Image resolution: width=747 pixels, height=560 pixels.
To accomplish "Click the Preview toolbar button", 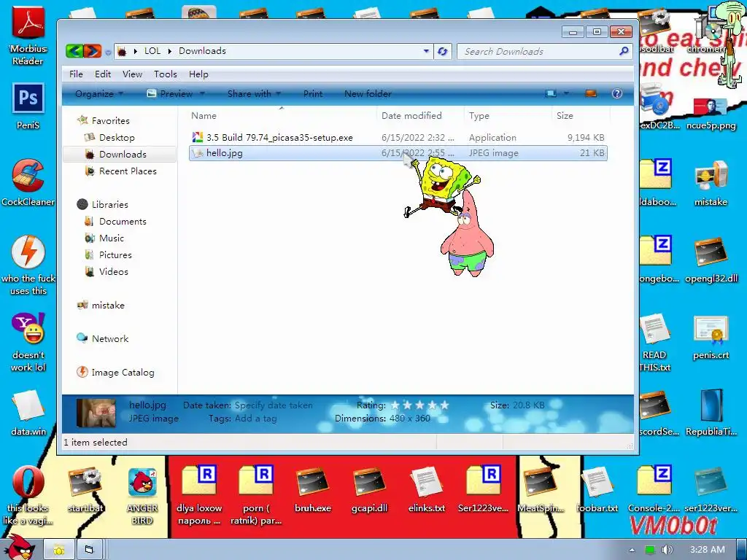I will click(x=170, y=94).
